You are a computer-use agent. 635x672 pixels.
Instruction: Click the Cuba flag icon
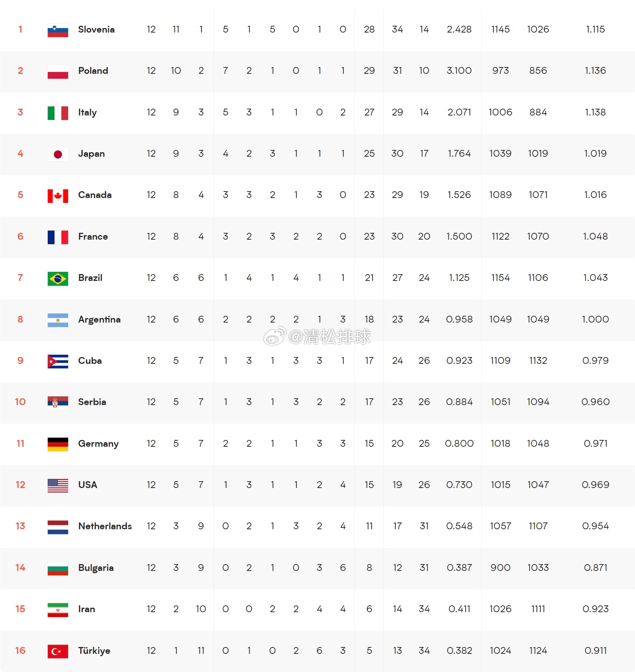(x=58, y=361)
